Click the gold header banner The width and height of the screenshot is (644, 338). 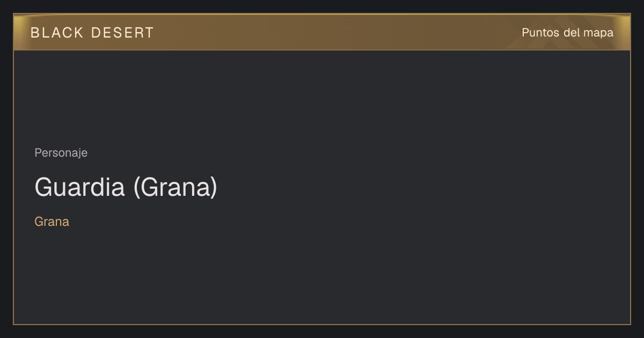322,32
